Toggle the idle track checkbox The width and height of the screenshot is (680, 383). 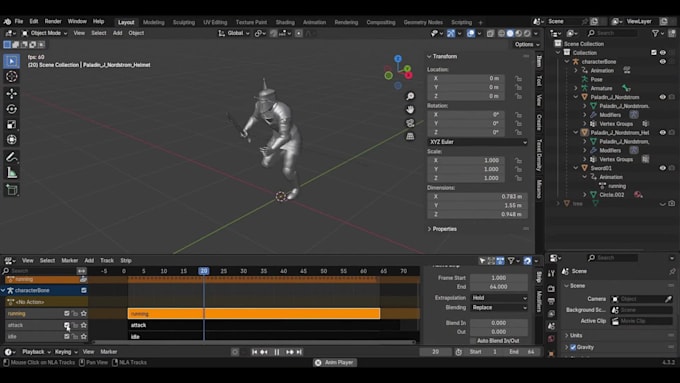coord(67,336)
